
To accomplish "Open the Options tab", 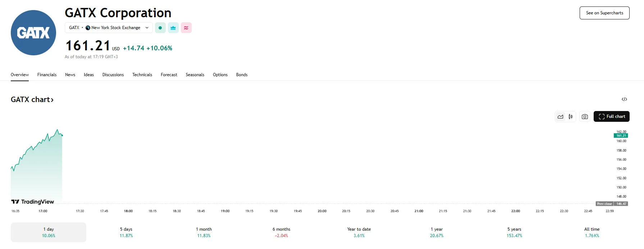I will [220, 75].
